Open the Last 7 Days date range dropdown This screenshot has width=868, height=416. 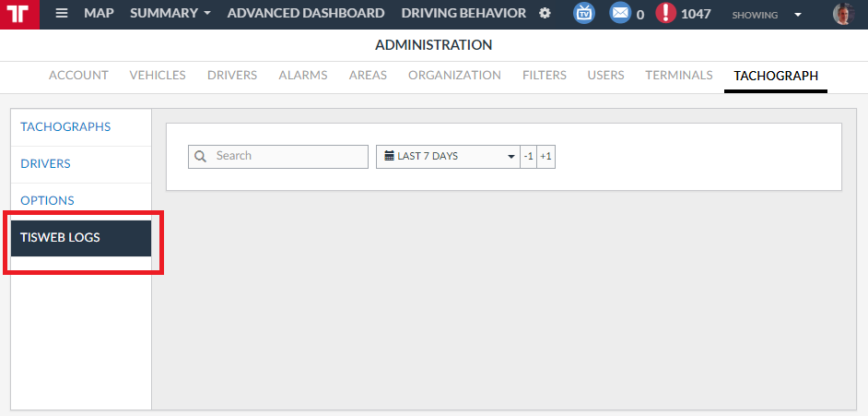point(448,157)
